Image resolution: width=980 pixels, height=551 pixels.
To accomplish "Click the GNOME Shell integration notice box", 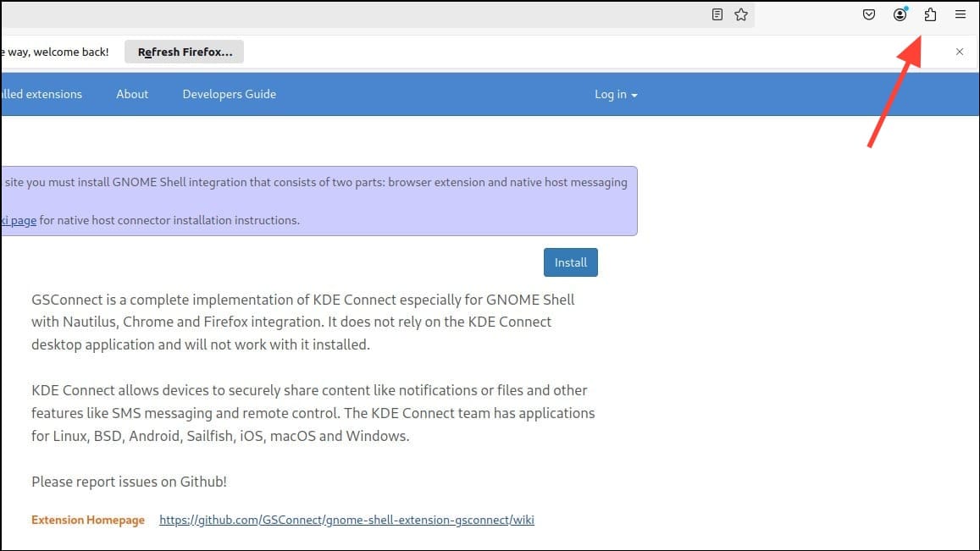I will [318, 201].
